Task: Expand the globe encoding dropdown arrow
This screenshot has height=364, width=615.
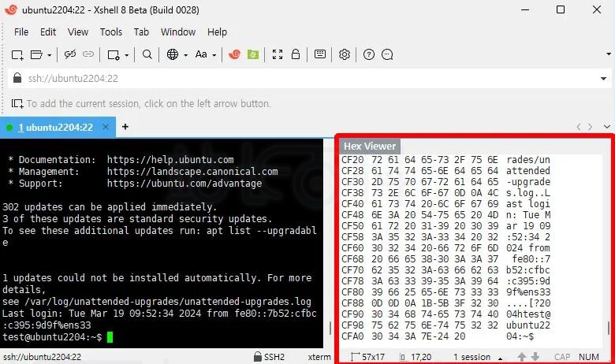Action: (x=185, y=55)
